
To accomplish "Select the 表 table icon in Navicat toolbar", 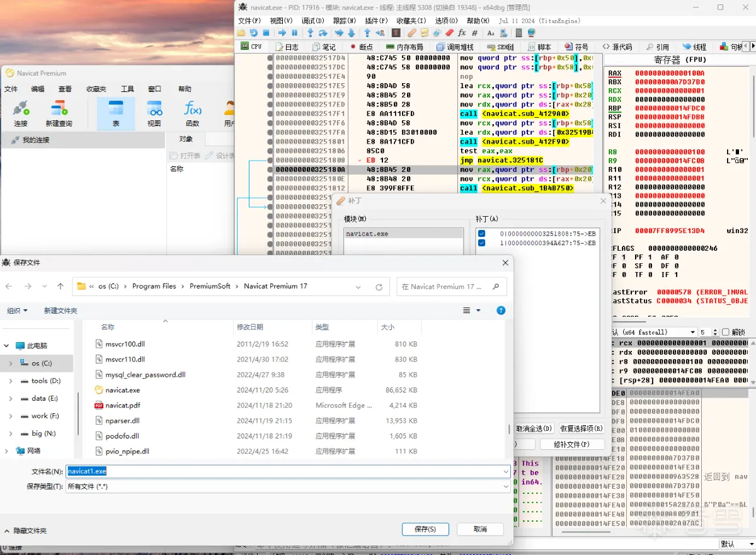I will pos(116,114).
